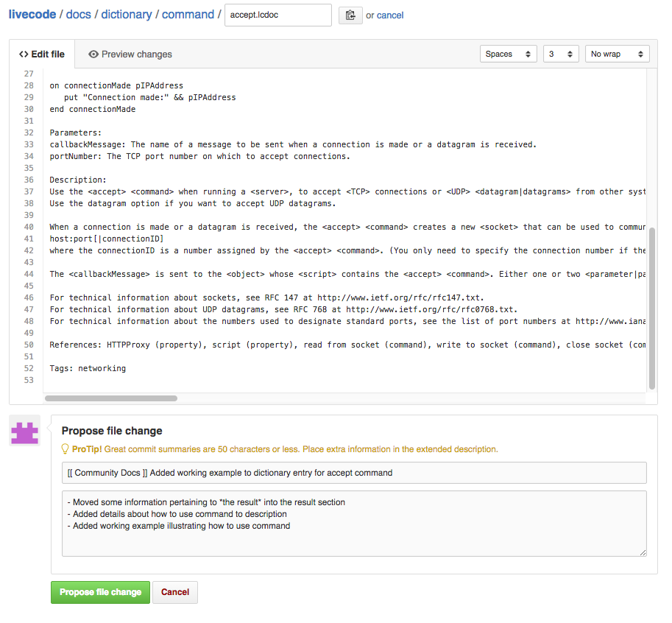Open the Spaces indent mode dropdown

(508, 54)
